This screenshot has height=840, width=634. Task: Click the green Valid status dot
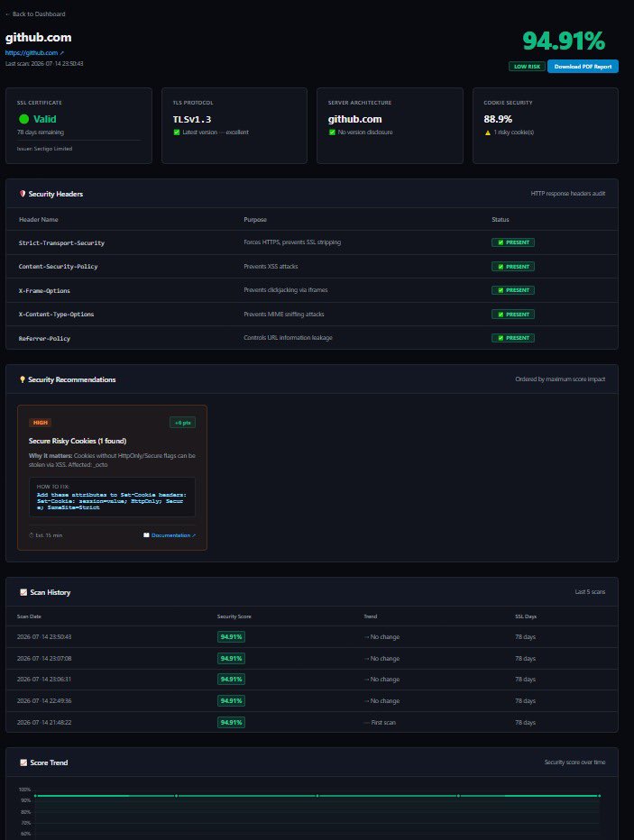(x=23, y=119)
